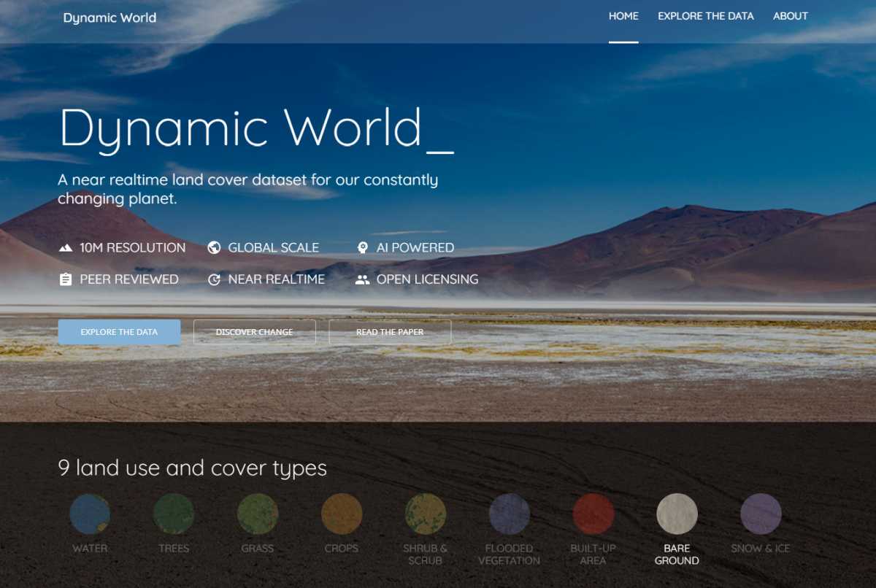The height and width of the screenshot is (588, 876).
Task: Click the AI Powered head icon
Action: (x=362, y=248)
